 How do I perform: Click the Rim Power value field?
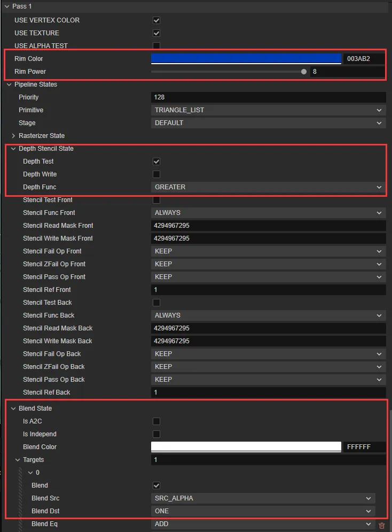pos(348,72)
